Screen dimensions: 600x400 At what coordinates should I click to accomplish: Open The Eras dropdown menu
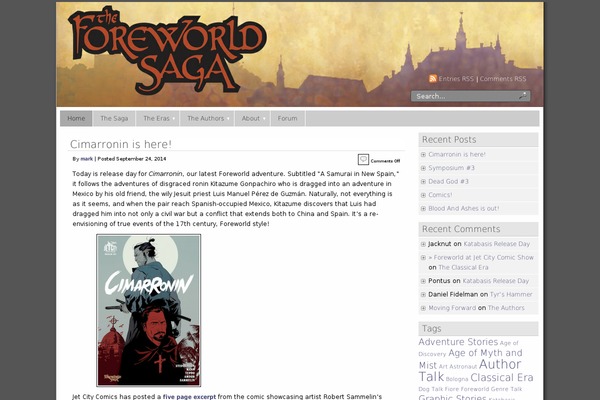pos(158,118)
